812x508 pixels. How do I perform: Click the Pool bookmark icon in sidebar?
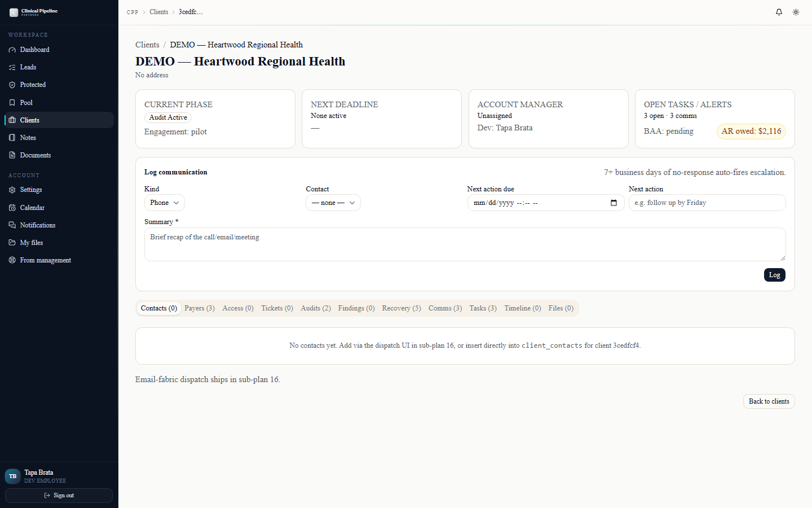[x=12, y=103]
